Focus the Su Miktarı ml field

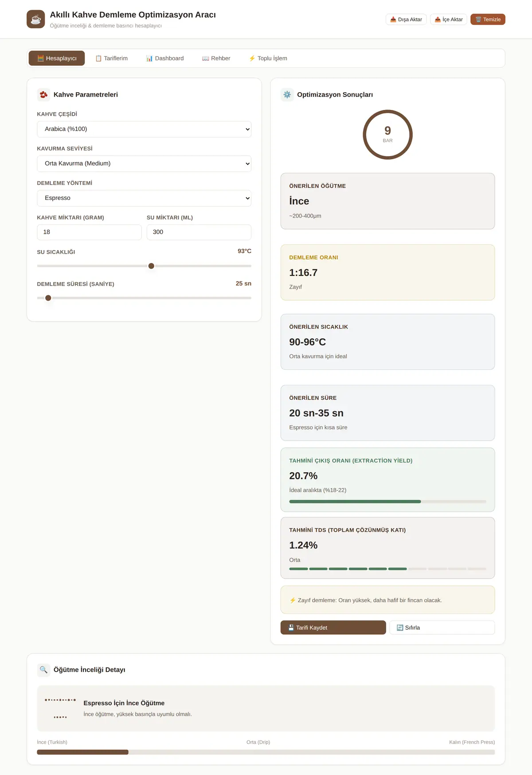[199, 232]
